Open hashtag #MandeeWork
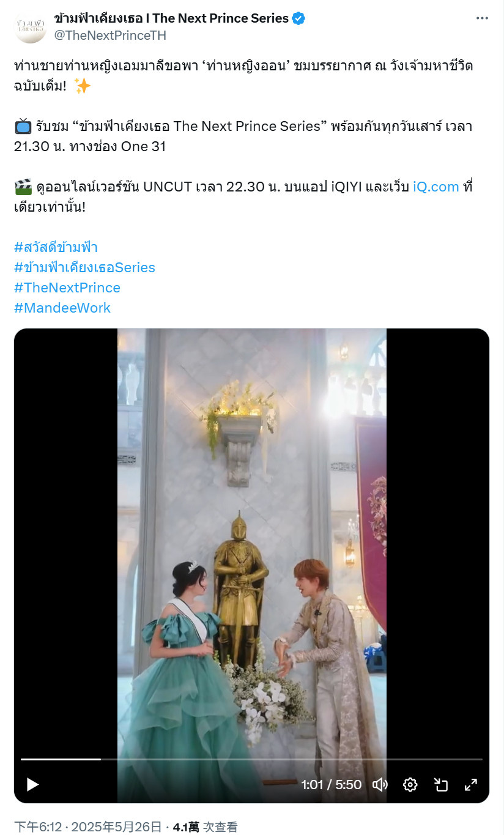 [62, 308]
